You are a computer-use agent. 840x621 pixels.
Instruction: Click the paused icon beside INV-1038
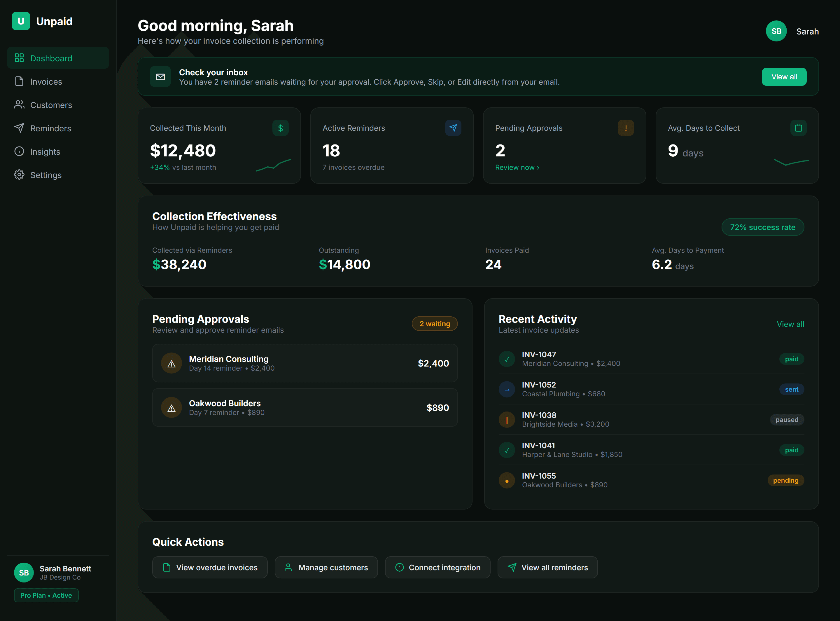pos(507,420)
